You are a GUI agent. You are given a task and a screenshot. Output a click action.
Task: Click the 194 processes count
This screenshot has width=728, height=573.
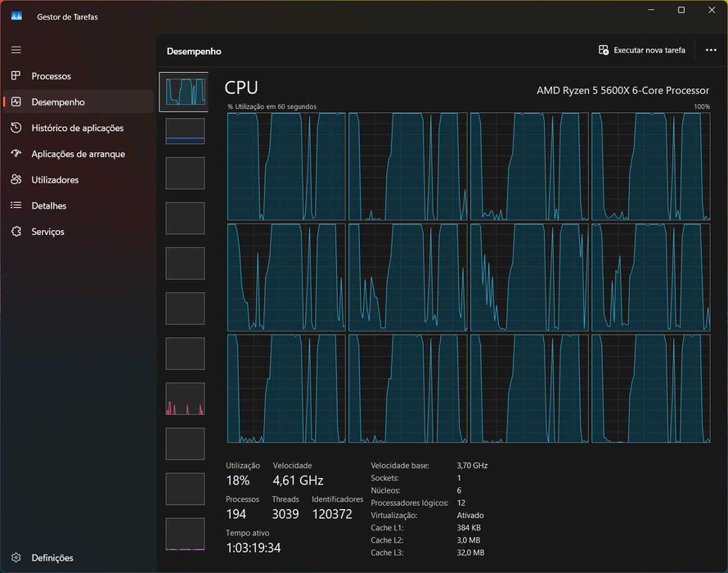click(236, 514)
